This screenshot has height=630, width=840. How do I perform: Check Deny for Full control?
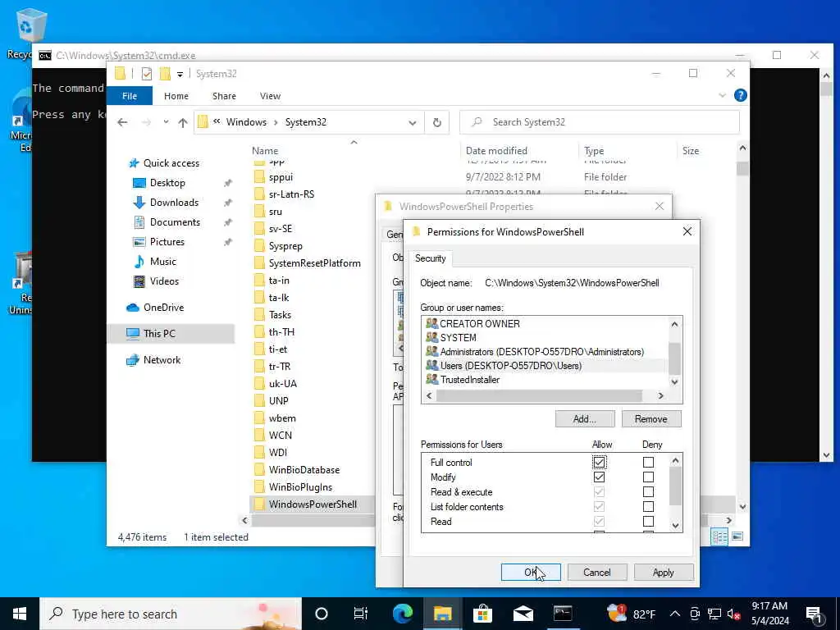coord(648,462)
